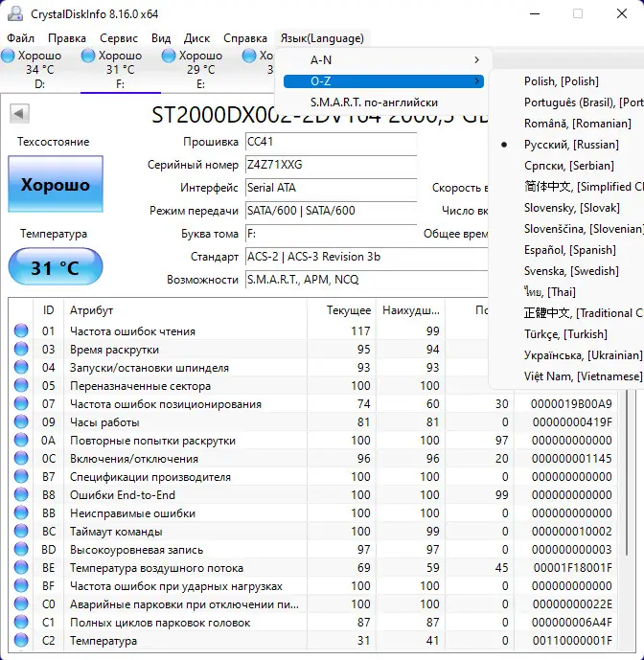Screen dimensions: 644x660
Task: Open the Файл menu
Action: [20, 38]
